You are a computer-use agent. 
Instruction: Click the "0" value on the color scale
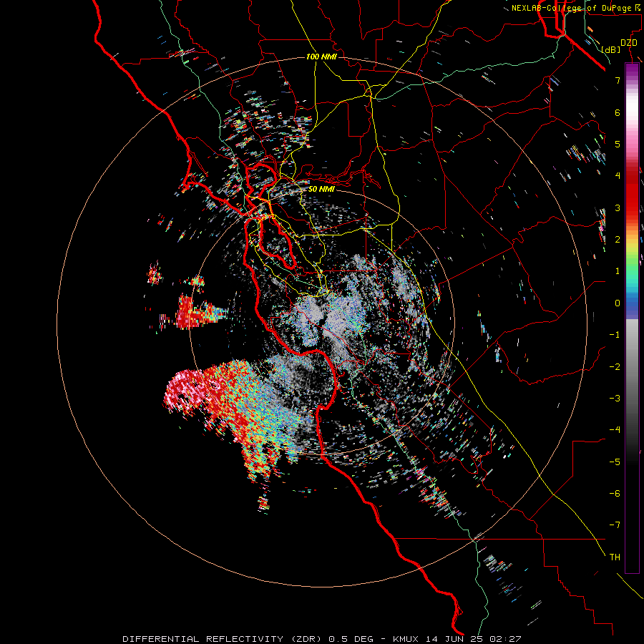tap(618, 303)
